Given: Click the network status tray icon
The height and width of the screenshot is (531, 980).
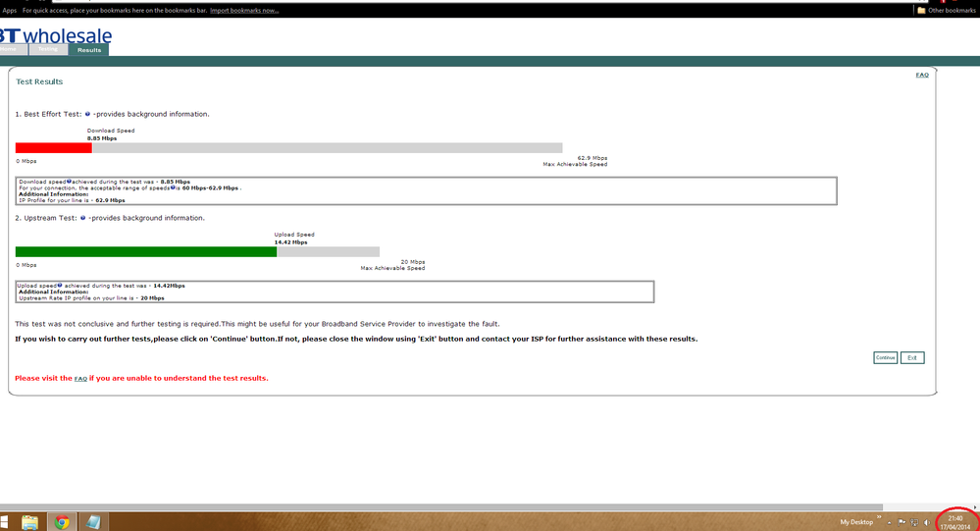Looking at the screenshot, I should tap(913, 522).
